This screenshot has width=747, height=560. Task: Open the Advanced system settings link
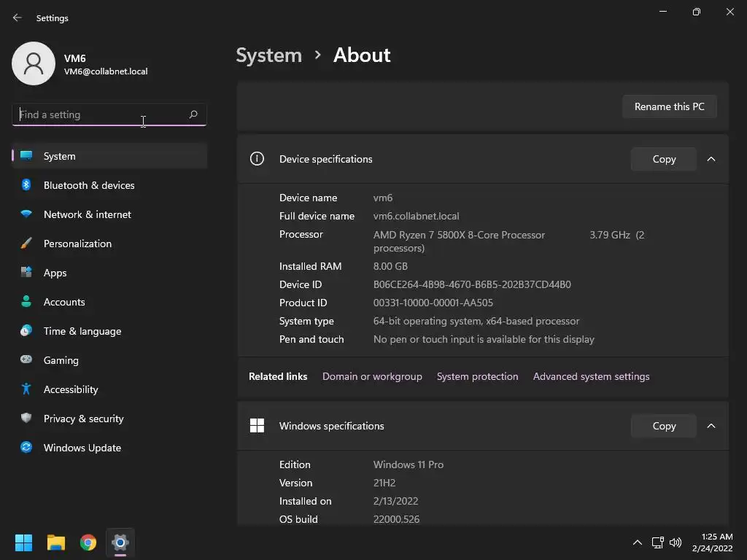[x=591, y=376]
